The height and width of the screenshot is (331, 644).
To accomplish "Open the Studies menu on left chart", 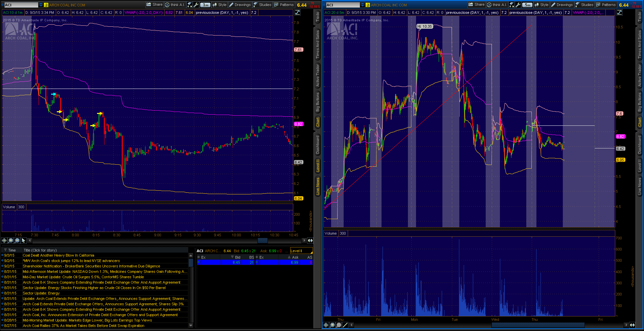I will pyautogui.click(x=262, y=5).
